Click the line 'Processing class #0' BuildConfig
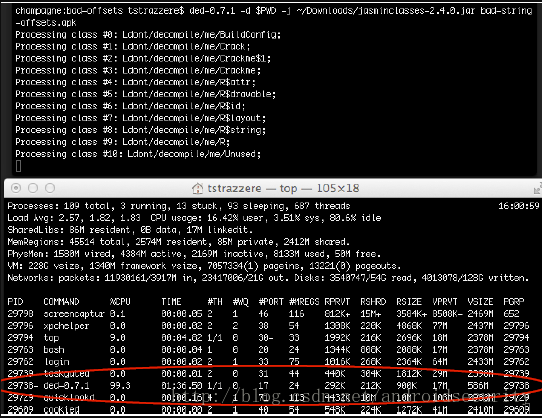 (x=148, y=35)
